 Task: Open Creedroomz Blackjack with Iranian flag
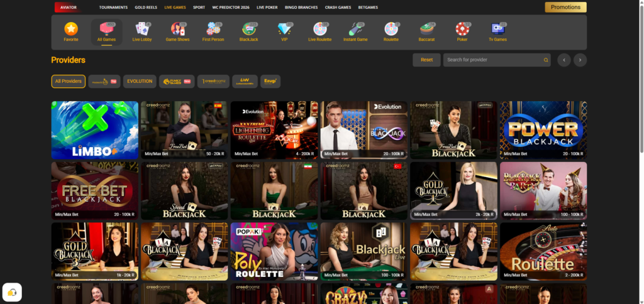pos(274,191)
